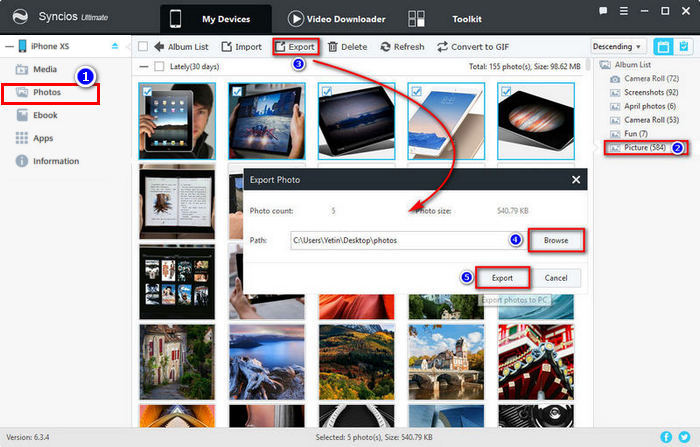The width and height of the screenshot is (700, 447).
Task: Open Fun (7) album
Action: (629, 134)
